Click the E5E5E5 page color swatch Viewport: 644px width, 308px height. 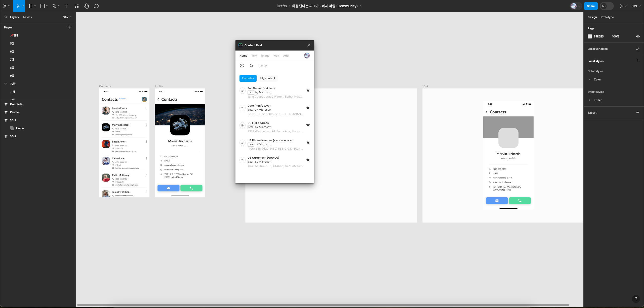click(x=589, y=36)
